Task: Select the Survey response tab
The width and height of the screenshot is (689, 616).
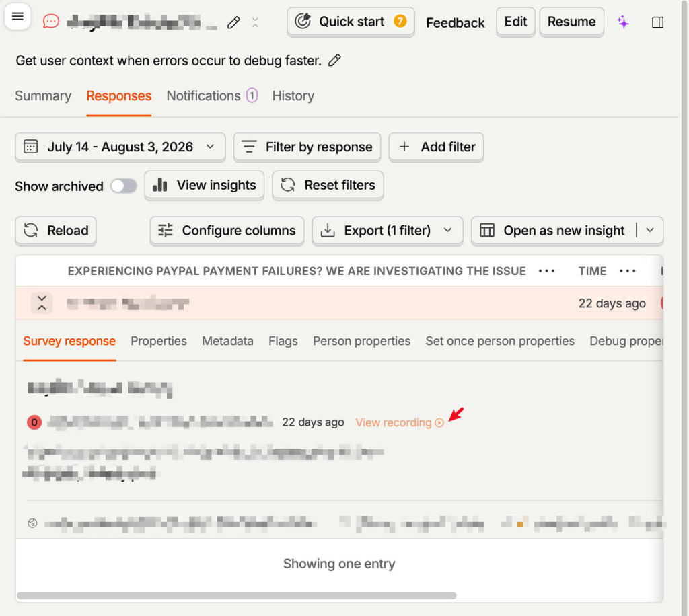Action: (69, 341)
